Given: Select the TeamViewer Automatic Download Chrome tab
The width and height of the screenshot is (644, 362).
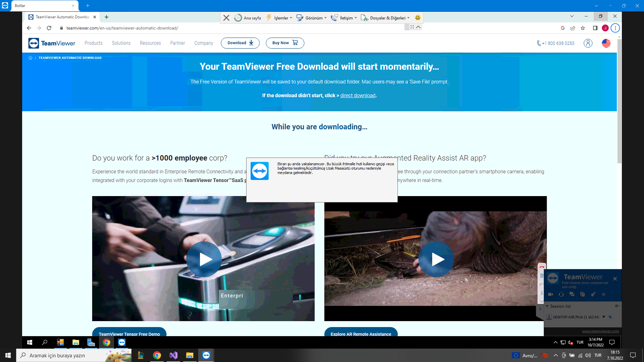Looking at the screenshot, I should [x=62, y=17].
